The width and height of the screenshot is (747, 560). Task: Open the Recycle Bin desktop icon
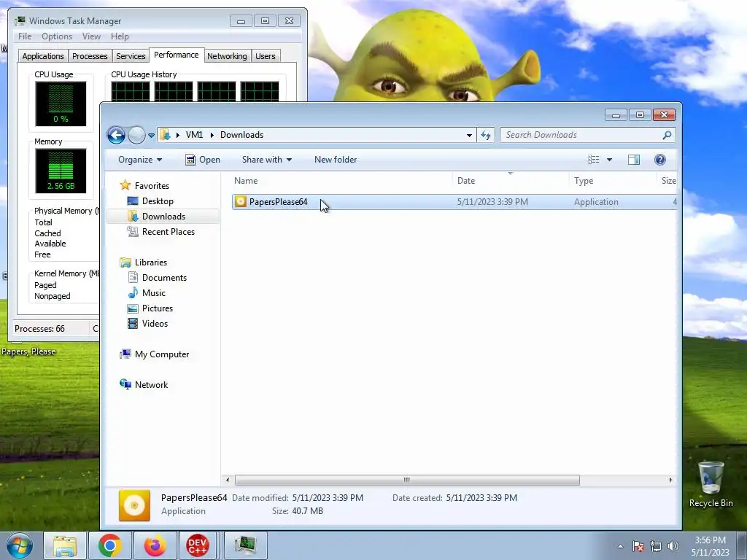[711, 484]
